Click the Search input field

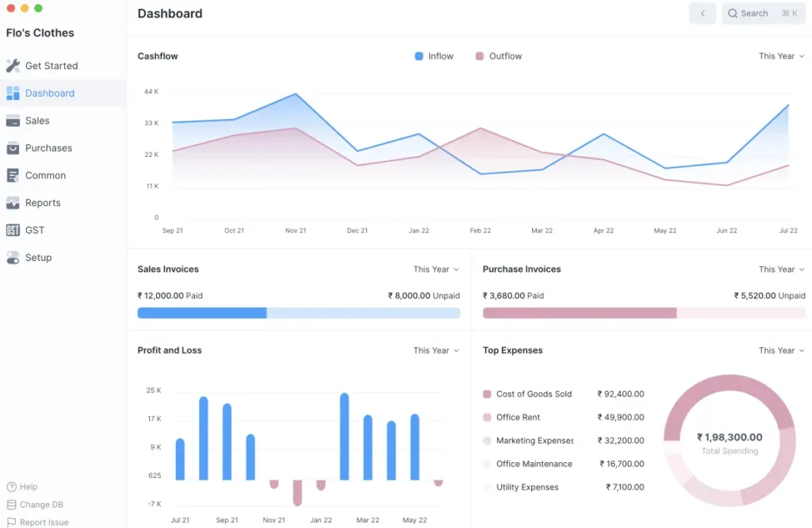[764, 13]
